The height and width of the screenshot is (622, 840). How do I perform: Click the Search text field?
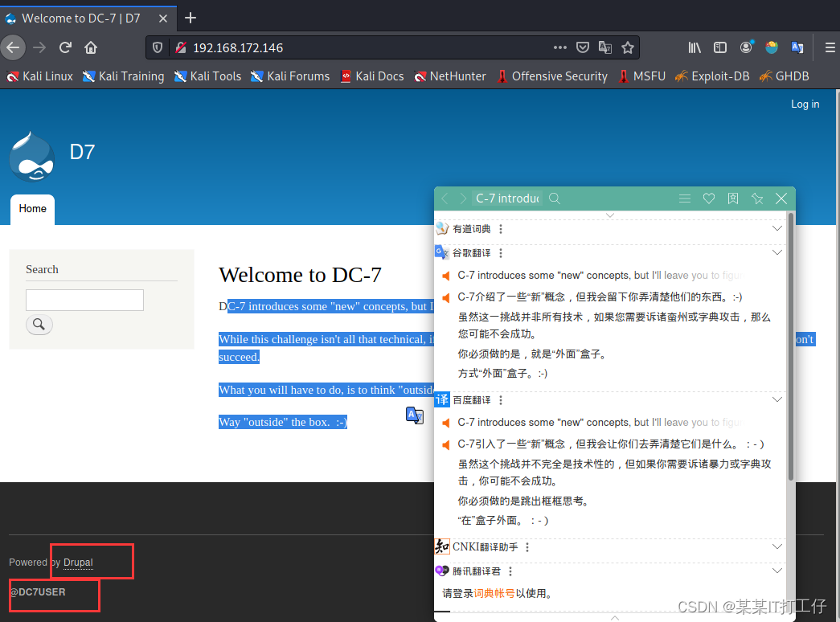(84, 300)
